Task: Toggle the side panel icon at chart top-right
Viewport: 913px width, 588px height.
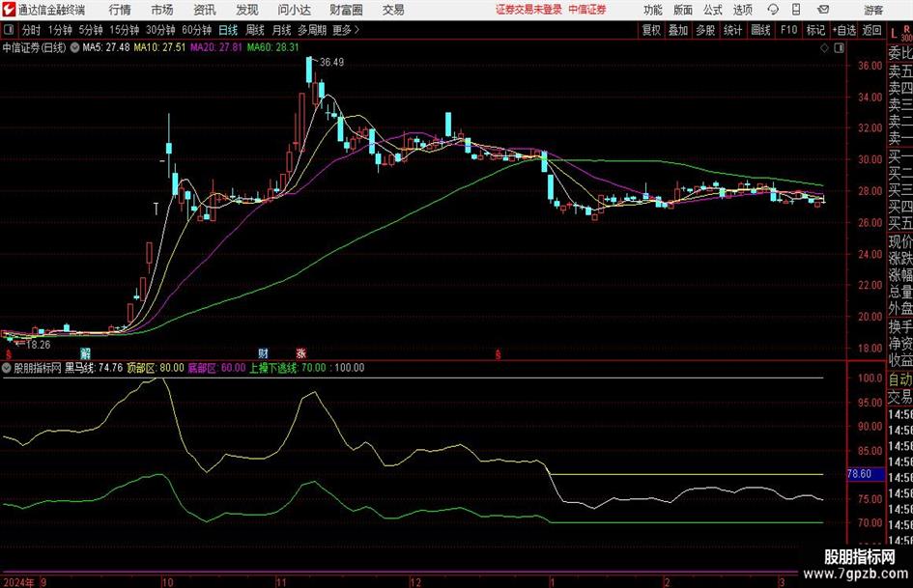Action: tap(839, 48)
